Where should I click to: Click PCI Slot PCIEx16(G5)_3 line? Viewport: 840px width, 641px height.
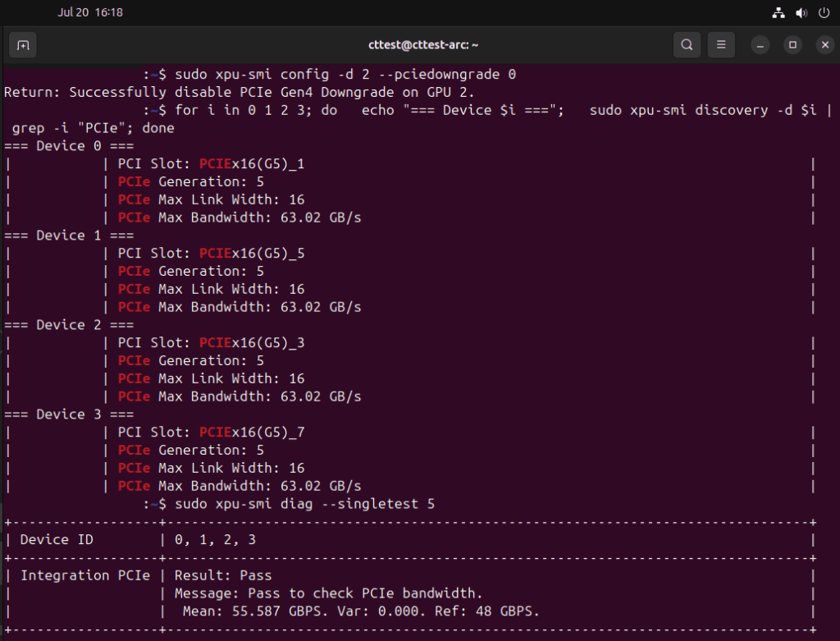click(x=211, y=343)
